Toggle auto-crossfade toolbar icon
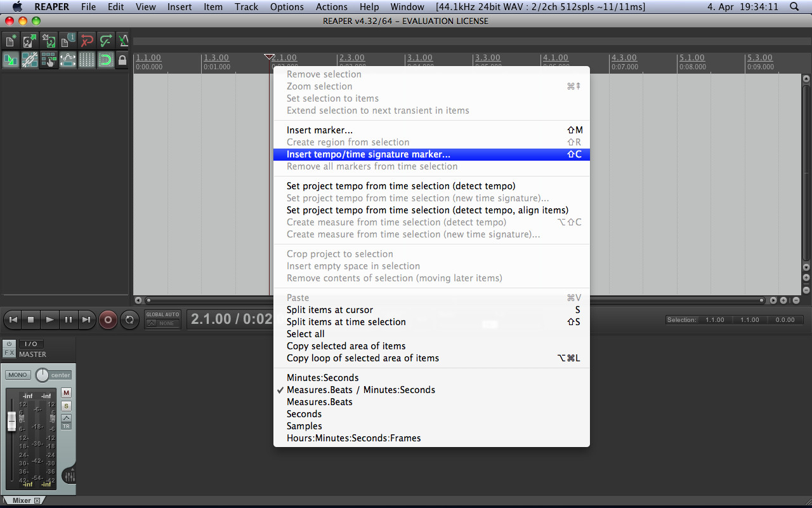 click(x=11, y=60)
